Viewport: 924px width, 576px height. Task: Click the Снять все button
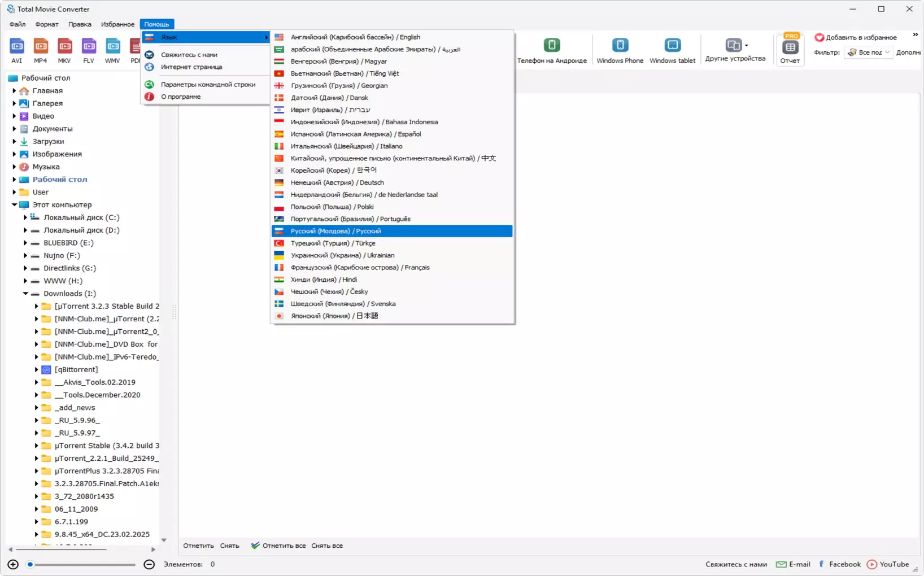tap(327, 546)
